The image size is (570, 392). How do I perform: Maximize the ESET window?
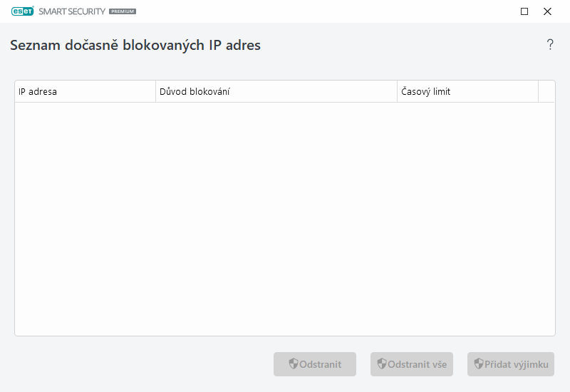coord(524,11)
